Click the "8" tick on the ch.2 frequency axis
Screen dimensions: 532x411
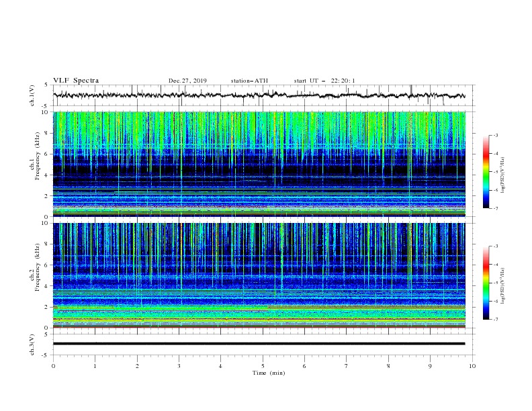coord(46,244)
